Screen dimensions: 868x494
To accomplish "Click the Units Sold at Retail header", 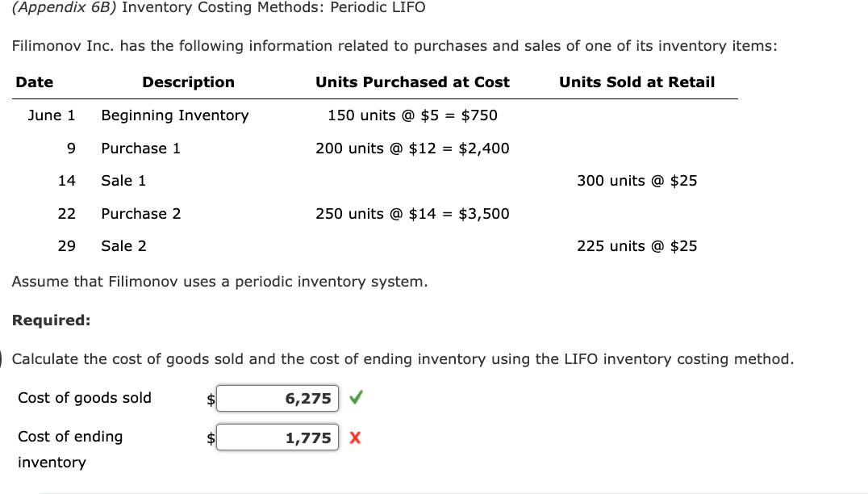I will pos(637,82).
